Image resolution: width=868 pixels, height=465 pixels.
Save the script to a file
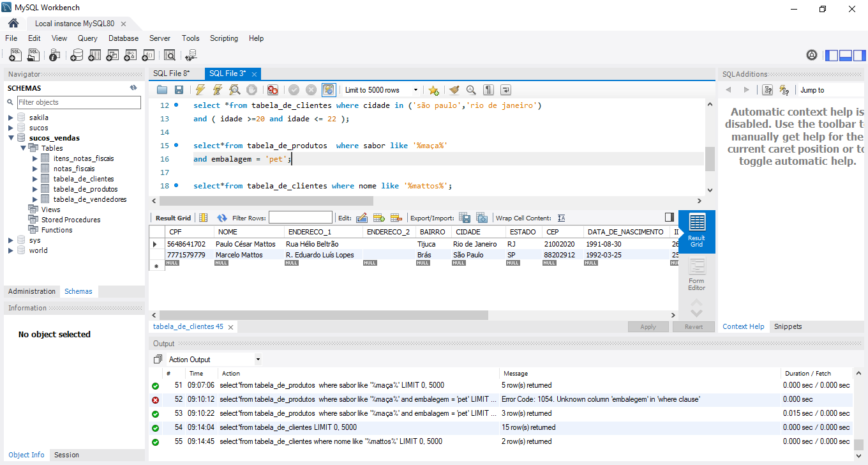[179, 90]
